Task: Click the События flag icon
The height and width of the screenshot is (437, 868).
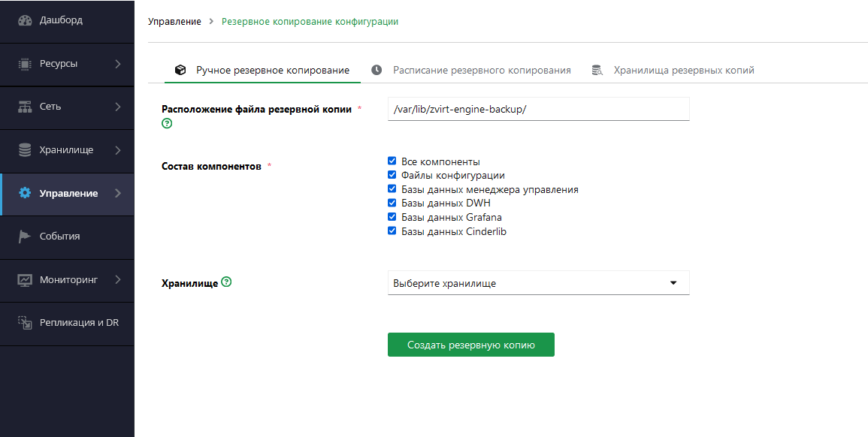Action: coord(25,237)
